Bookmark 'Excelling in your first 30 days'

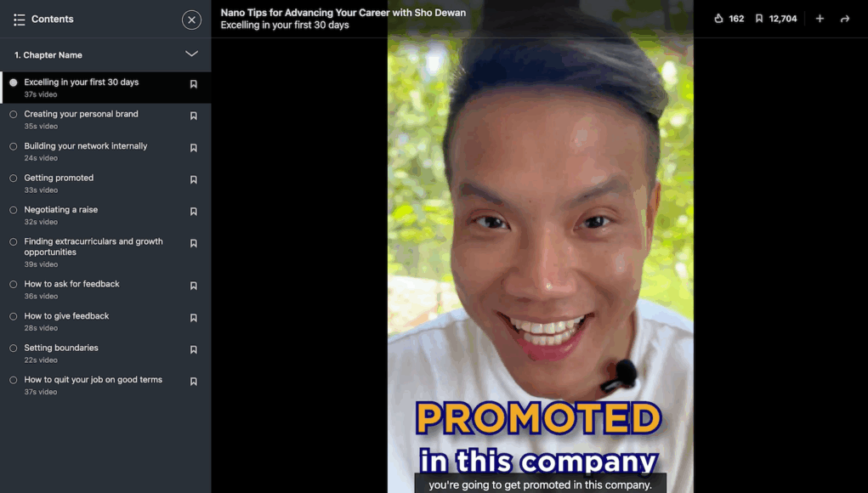pyautogui.click(x=194, y=84)
